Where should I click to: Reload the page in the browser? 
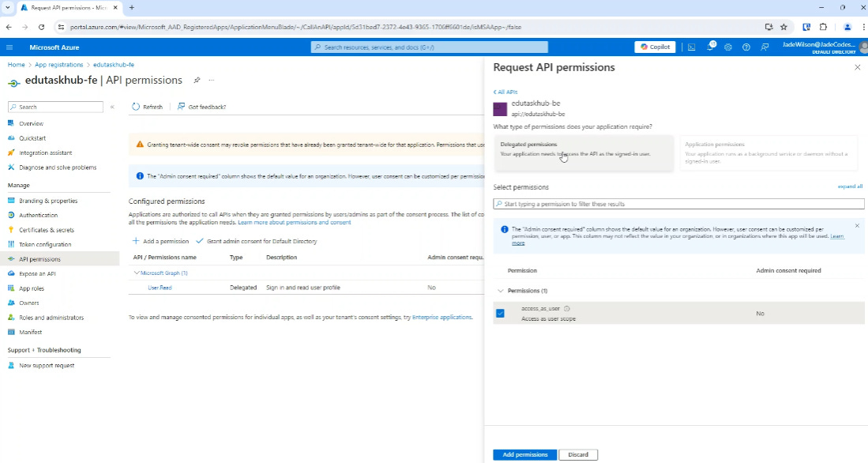pyautogui.click(x=41, y=27)
